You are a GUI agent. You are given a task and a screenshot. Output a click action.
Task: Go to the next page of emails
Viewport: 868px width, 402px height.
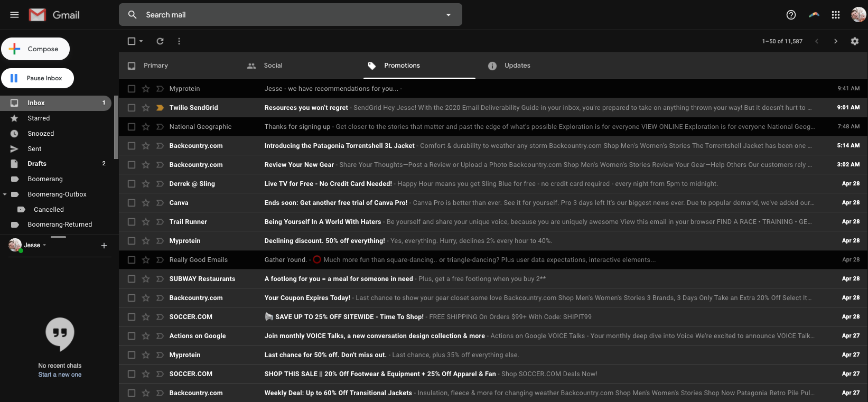coord(836,41)
